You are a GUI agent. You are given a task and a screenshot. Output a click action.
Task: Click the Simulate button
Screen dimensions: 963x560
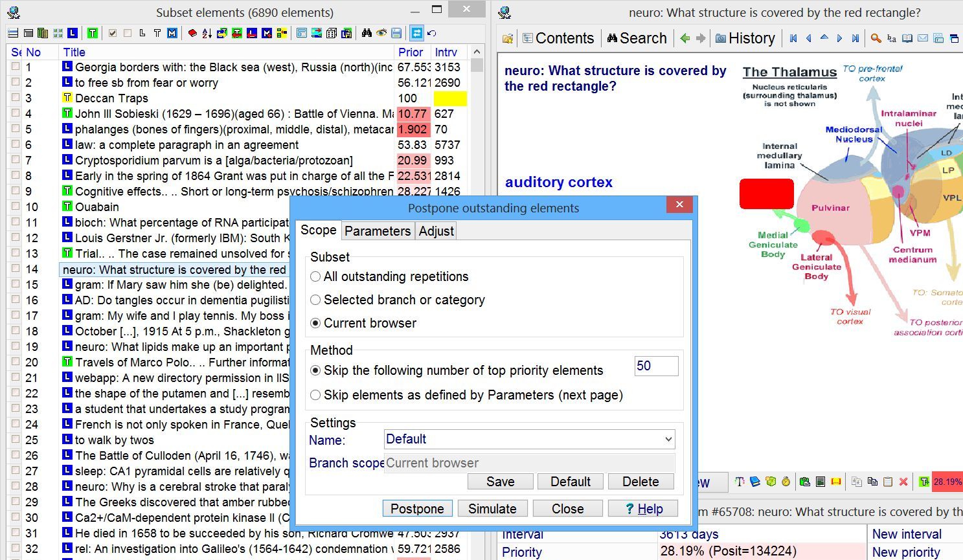coord(492,509)
